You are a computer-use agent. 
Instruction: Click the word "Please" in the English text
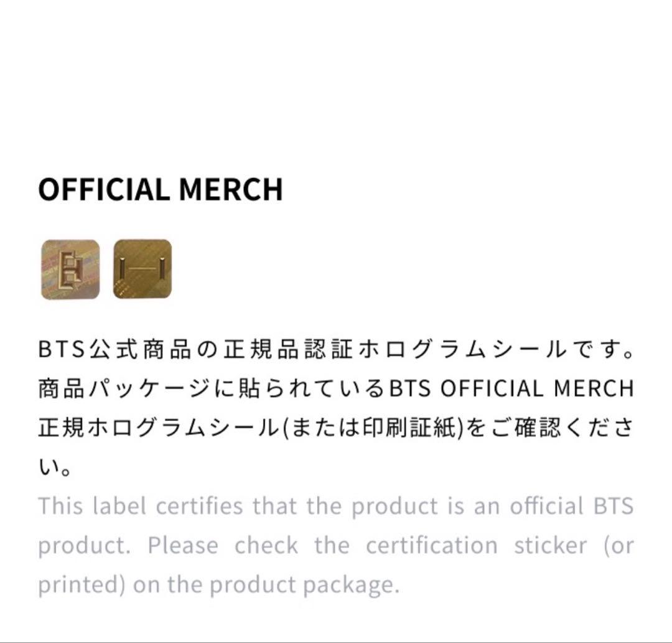pyautogui.click(x=183, y=546)
